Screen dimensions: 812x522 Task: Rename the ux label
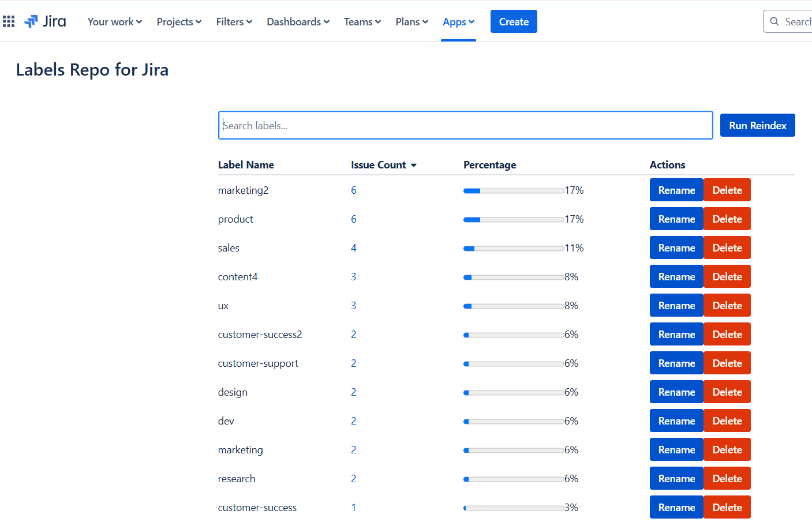(676, 305)
